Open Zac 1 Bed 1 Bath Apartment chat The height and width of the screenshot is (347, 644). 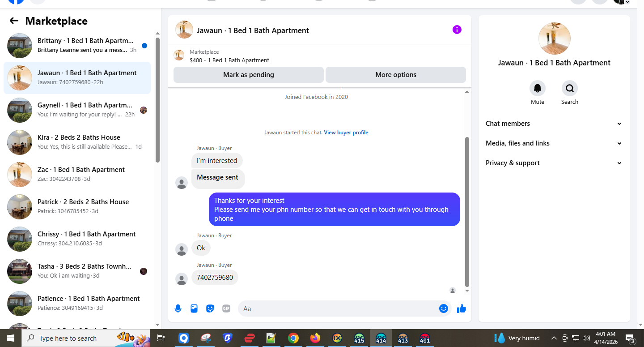point(77,175)
